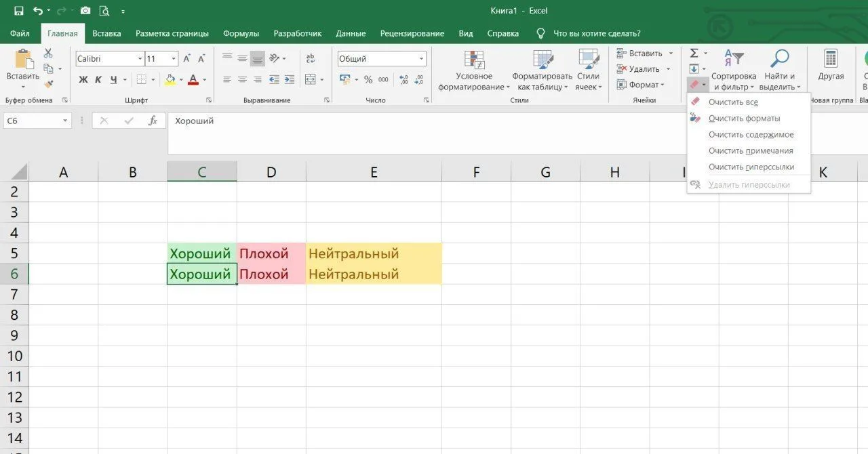Screen dimensions: 868x454
Task: Click the lightbulb Tell Me icon
Action: pyautogui.click(x=540, y=33)
